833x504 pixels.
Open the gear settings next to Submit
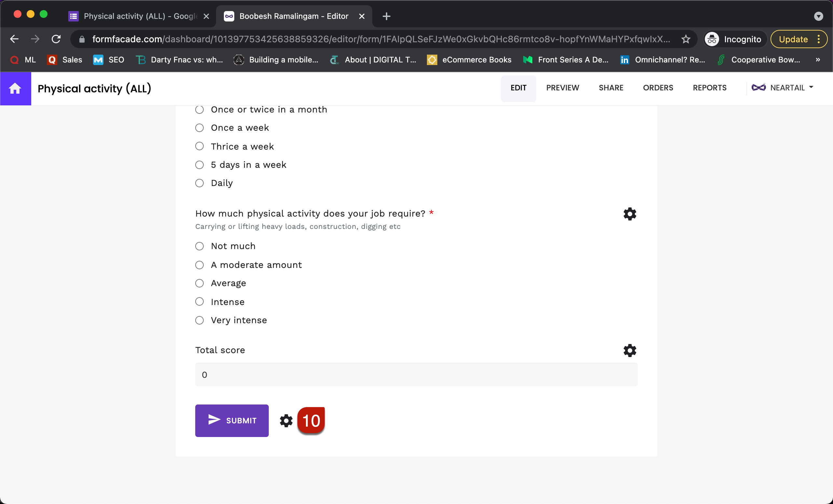click(x=286, y=421)
